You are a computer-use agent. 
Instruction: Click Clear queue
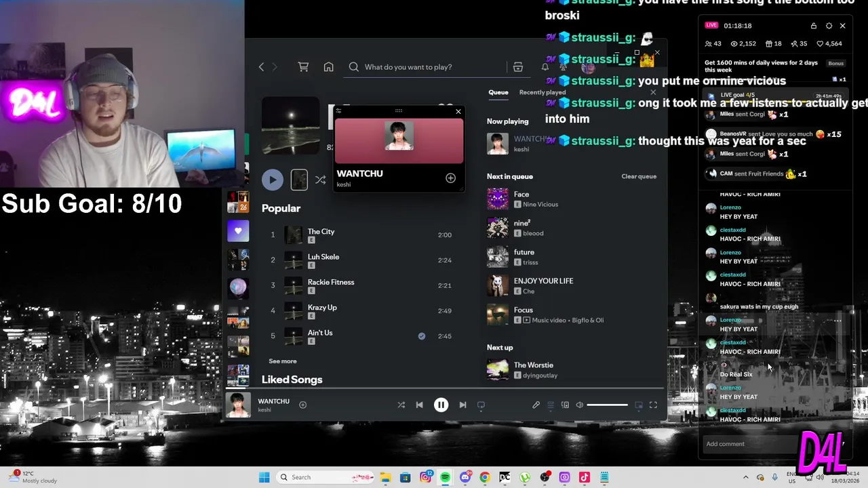tap(639, 176)
